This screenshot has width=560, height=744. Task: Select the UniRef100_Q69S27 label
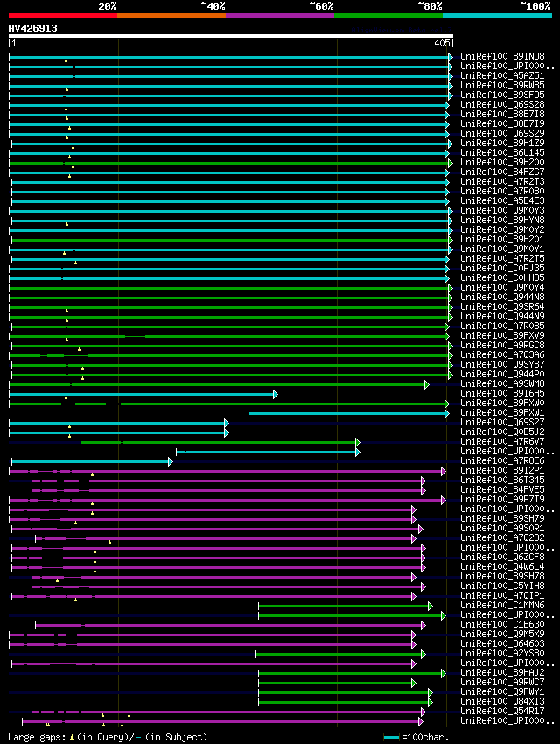tap(502, 422)
